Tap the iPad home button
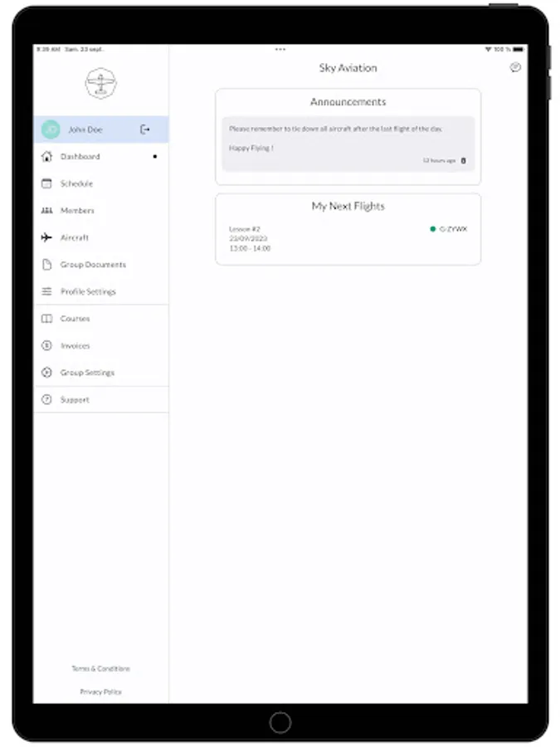The image size is (560, 747). tap(280, 722)
